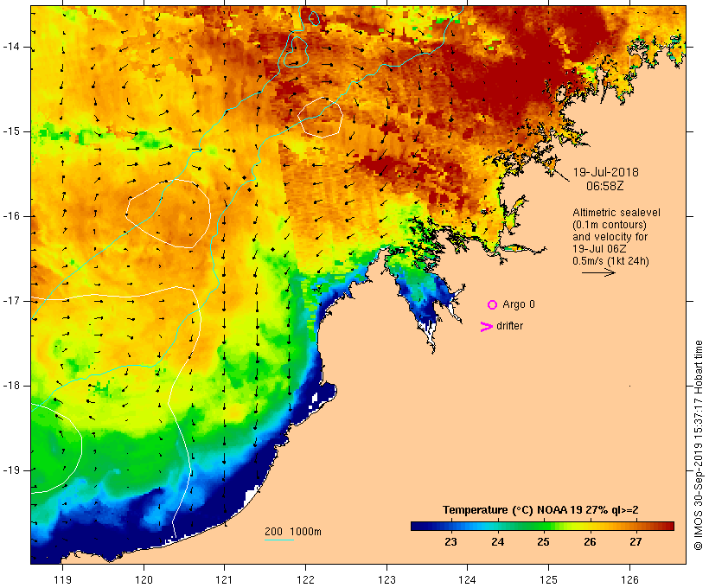Click the longitude label 124
709x588 pixels.
coord(467,579)
